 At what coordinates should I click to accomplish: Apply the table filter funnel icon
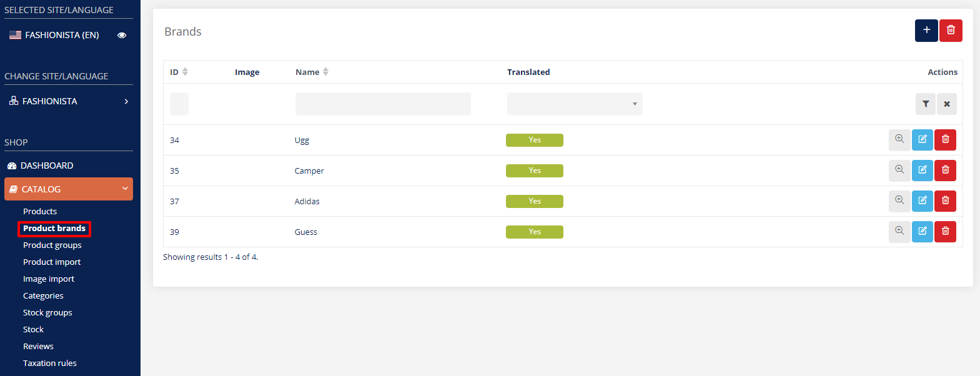[926, 104]
